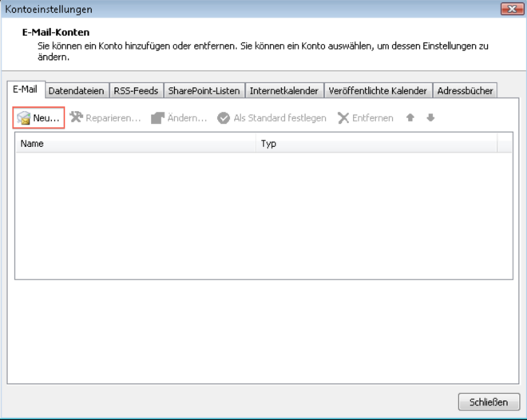Click the Kontoeinstellungen title bar
The image size is (527, 420).
click(x=240, y=10)
